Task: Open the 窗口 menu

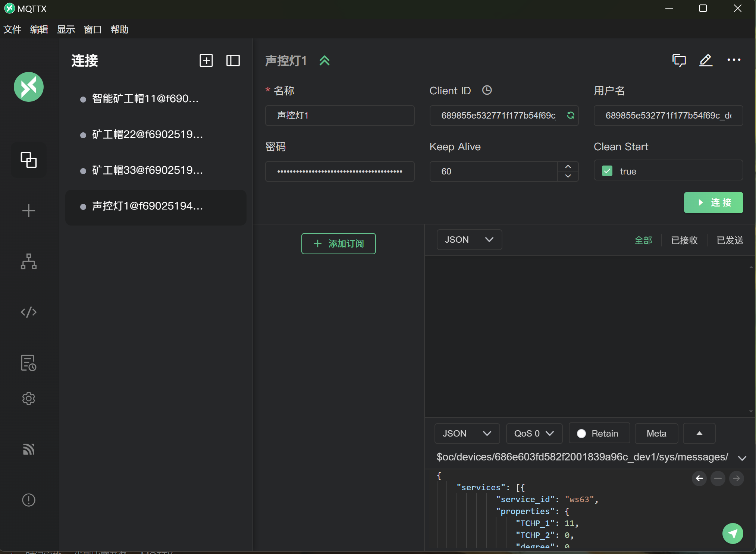Action: pyautogui.click(x=93, y=29)
